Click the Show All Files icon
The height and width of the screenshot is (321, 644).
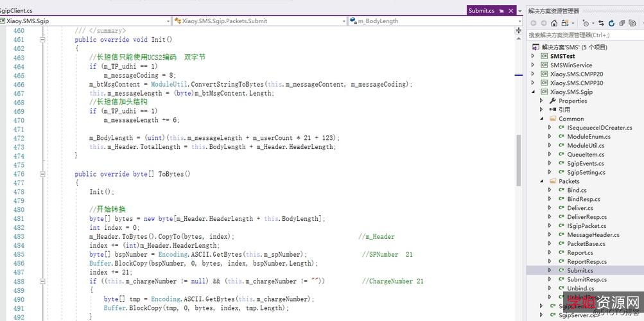[631, 23]
